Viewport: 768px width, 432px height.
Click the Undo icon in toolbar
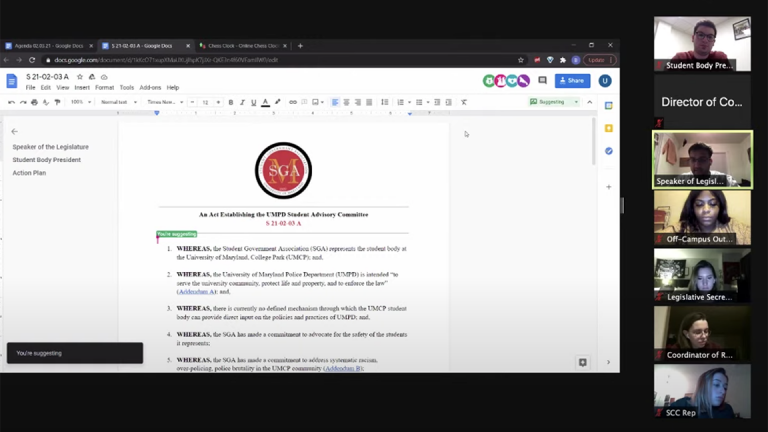click(11, 102)
